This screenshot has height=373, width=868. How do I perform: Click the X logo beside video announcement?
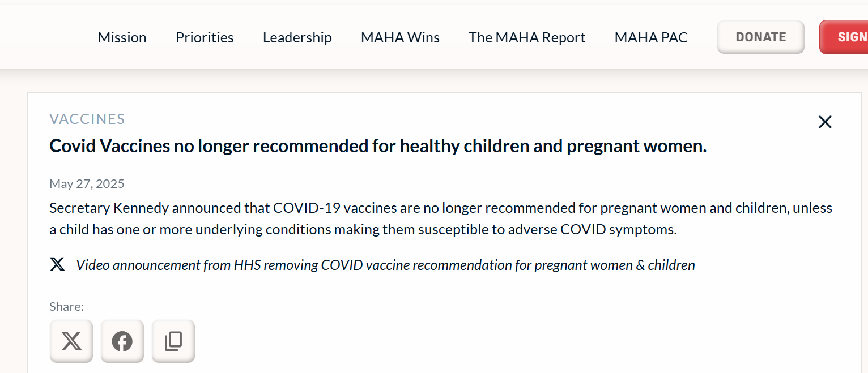pyautogui.click(x=57, y=264)
